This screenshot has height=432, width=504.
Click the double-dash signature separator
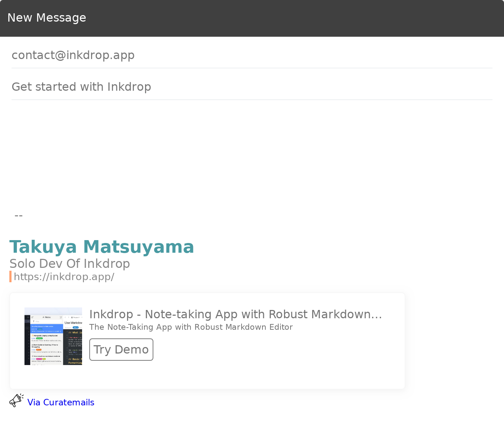click(19, 216)
